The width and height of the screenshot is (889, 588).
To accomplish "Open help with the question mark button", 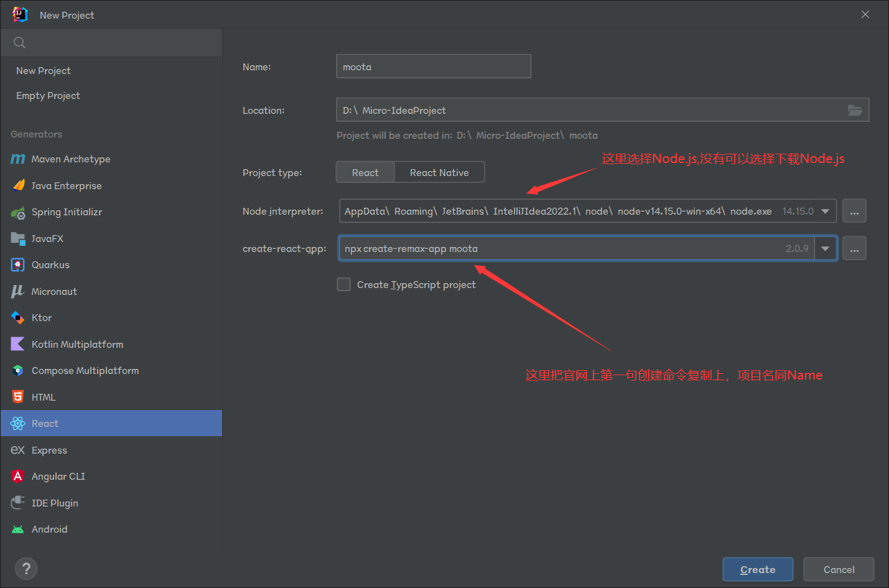I will 26,569.
